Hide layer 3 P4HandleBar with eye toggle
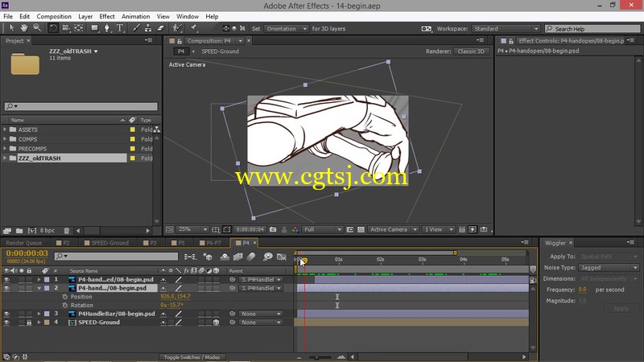This screenshot has height=362, width=644. click(6, 314)
